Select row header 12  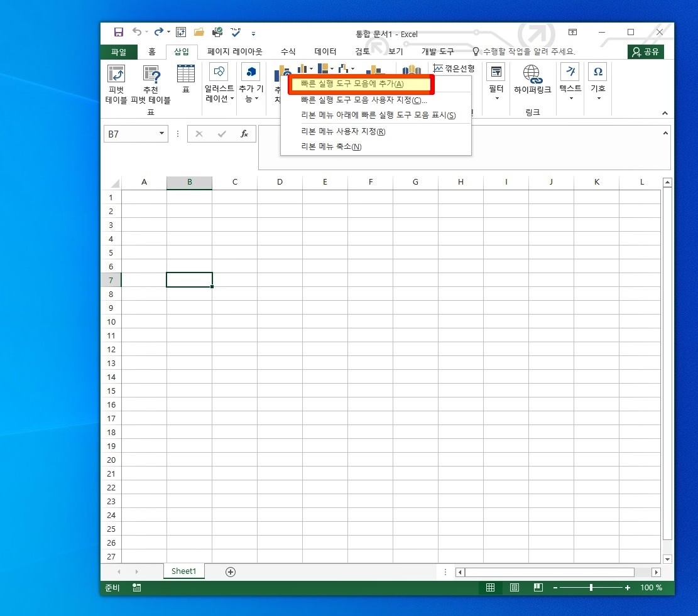(x=111, y=350)
